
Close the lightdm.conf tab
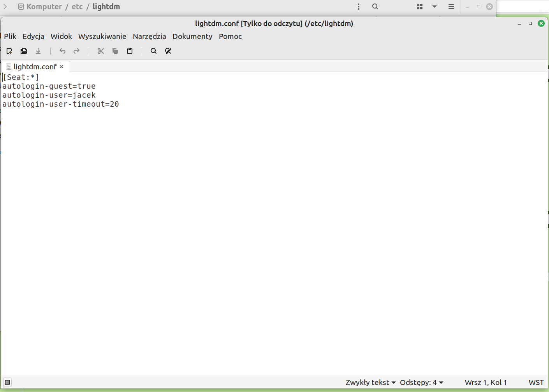[62, 67]
